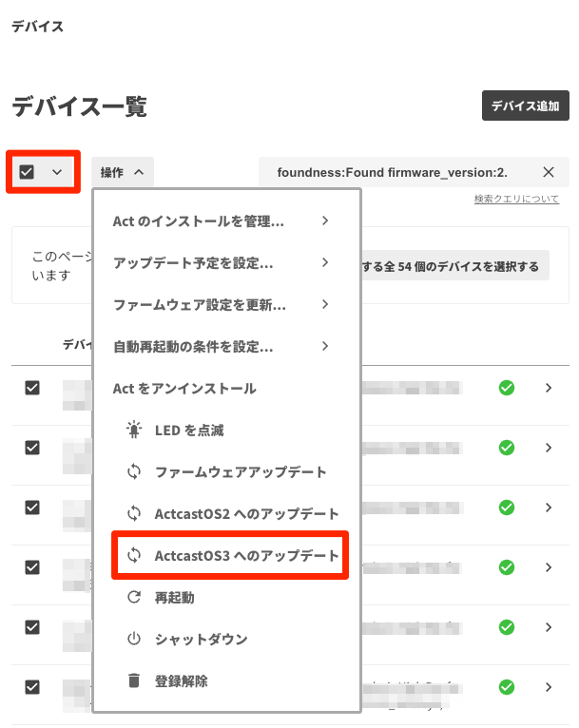Screen dimensions: 579x728
Task: Click green status check on first device
Action: (x=507, y=388)
